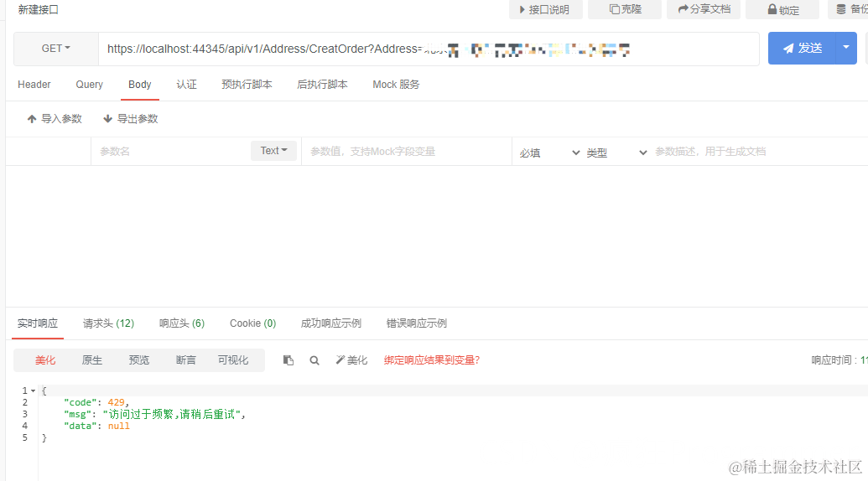Image resolution: width=868 pixels, height=481 pixels.
Task: Select the 实时响应 response tab
Action: pyautogui.click(x=38, y=323)
